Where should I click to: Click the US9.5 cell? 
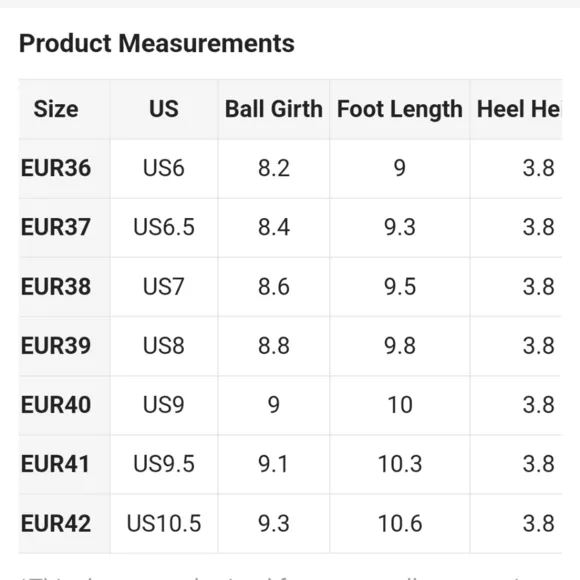pyautogui.click(x=164, y=464)
